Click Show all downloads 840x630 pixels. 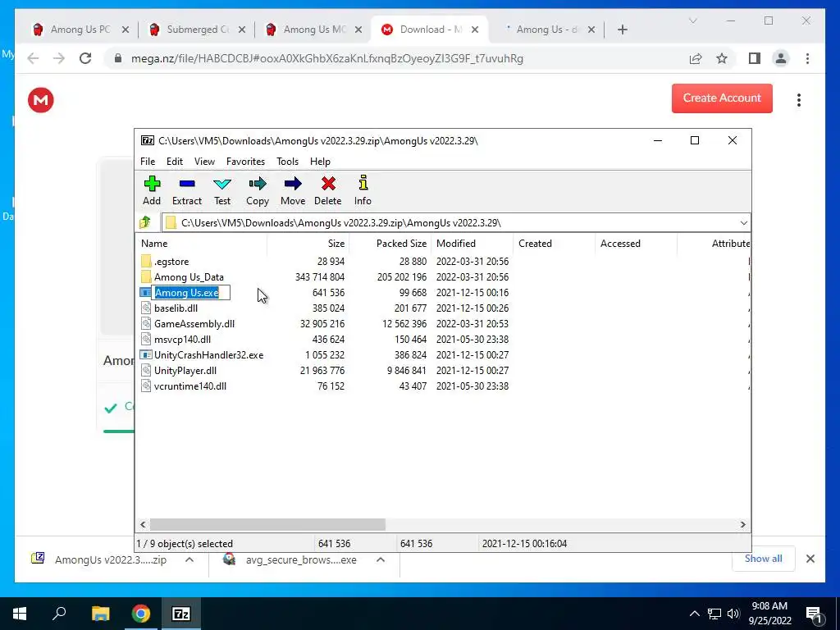763,559
